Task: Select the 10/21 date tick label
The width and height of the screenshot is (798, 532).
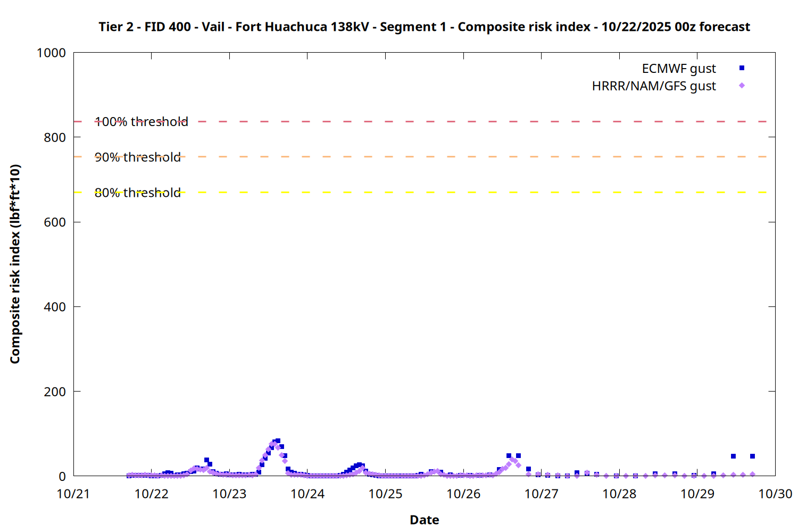Action: click(x=73, y=494)
